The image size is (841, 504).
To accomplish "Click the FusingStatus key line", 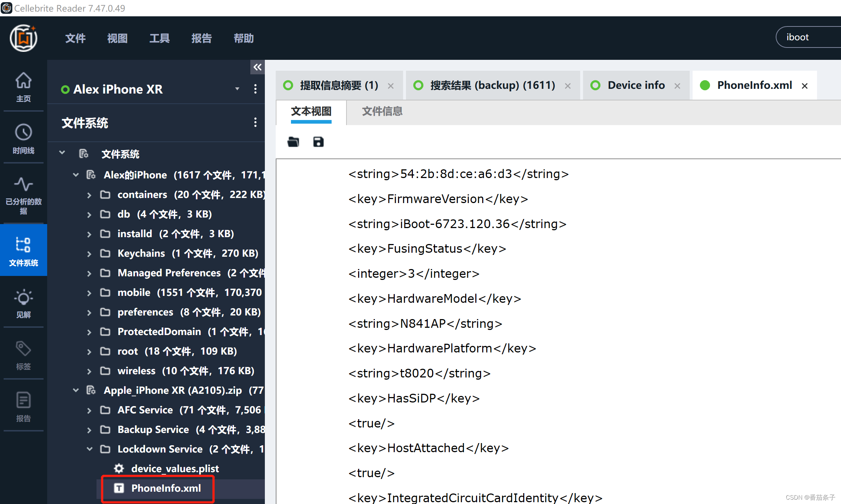I will 427,249.
